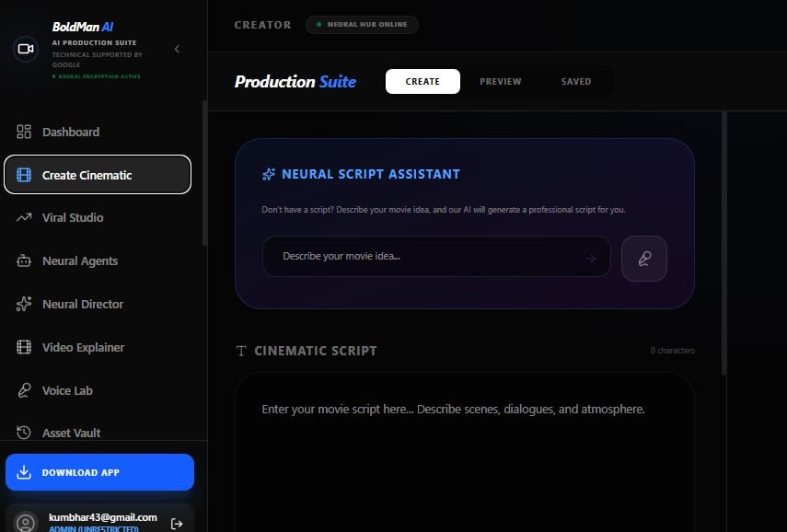Open Viral Studio from the sidebar
Screen dimensions: 787x532
(x=98, y=218)
